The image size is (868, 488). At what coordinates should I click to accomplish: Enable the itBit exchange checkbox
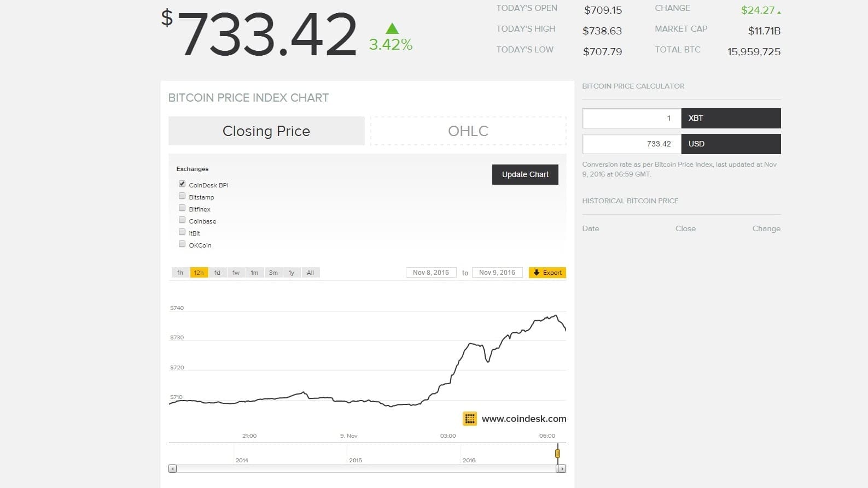coord(182,232)
